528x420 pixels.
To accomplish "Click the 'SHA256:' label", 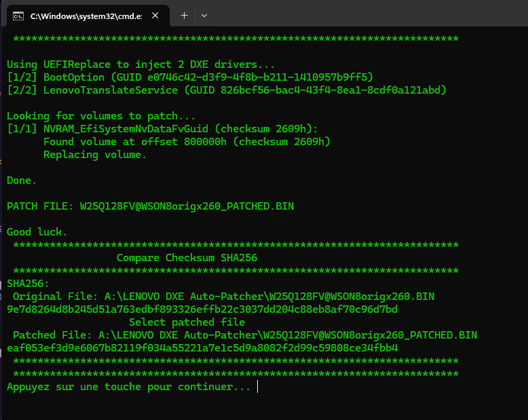I will pos(28,284).
